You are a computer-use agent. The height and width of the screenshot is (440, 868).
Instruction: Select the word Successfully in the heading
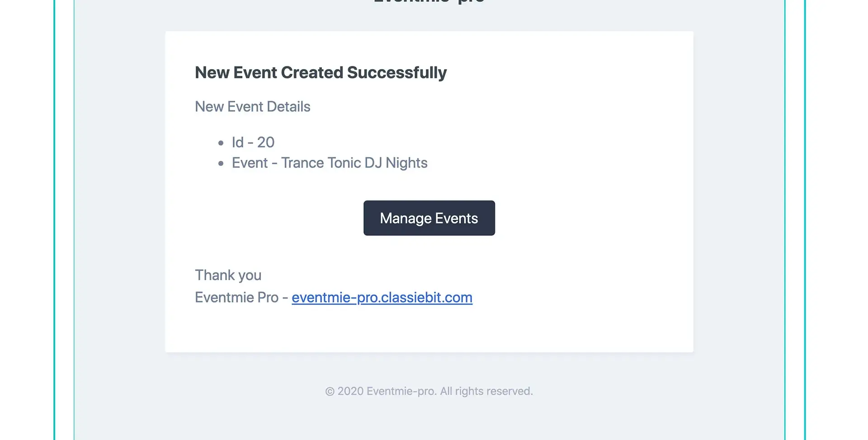397,72
